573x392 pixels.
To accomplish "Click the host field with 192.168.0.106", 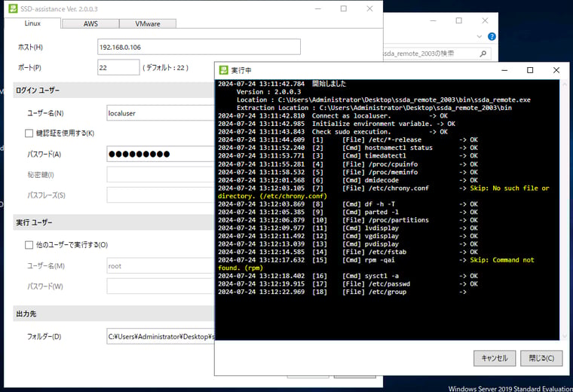I will coord(199,47).
